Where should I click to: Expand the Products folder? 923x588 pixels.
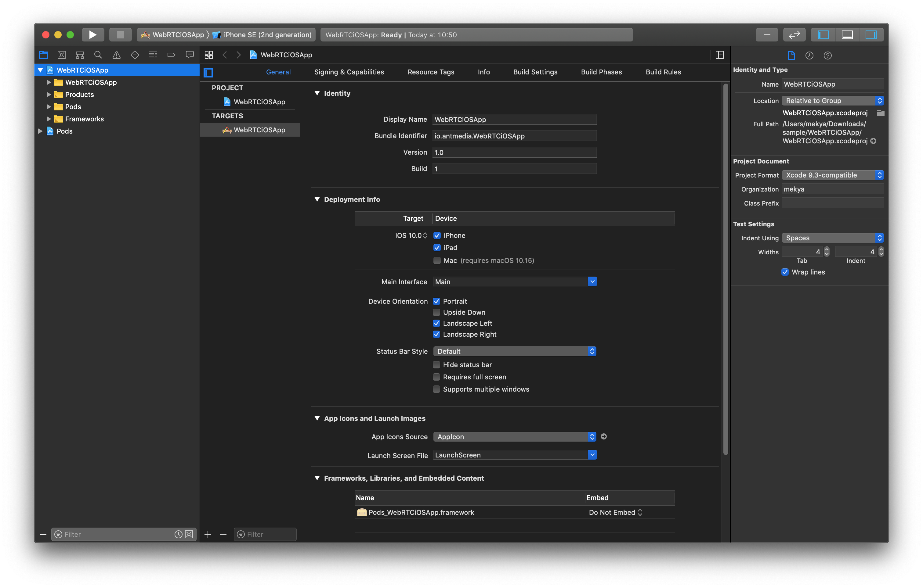tap(49, 94)
